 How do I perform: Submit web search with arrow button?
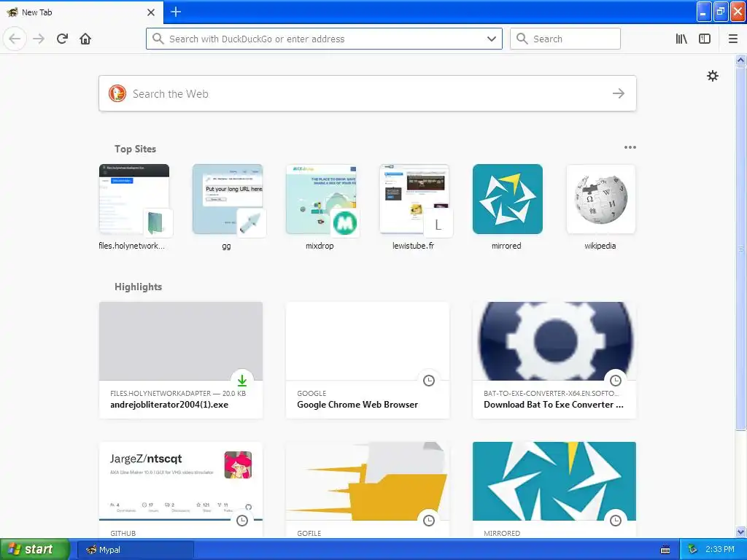coord(619,93)
